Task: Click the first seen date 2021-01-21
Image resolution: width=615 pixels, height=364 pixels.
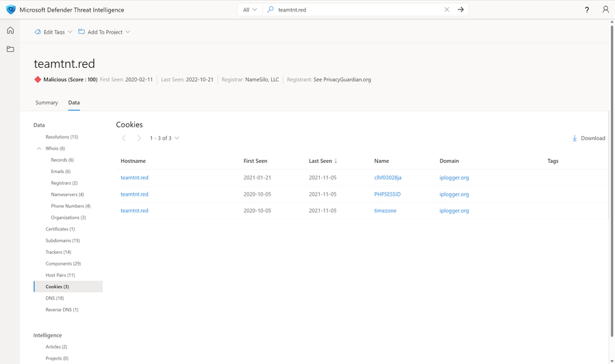Action: [258, 177]
